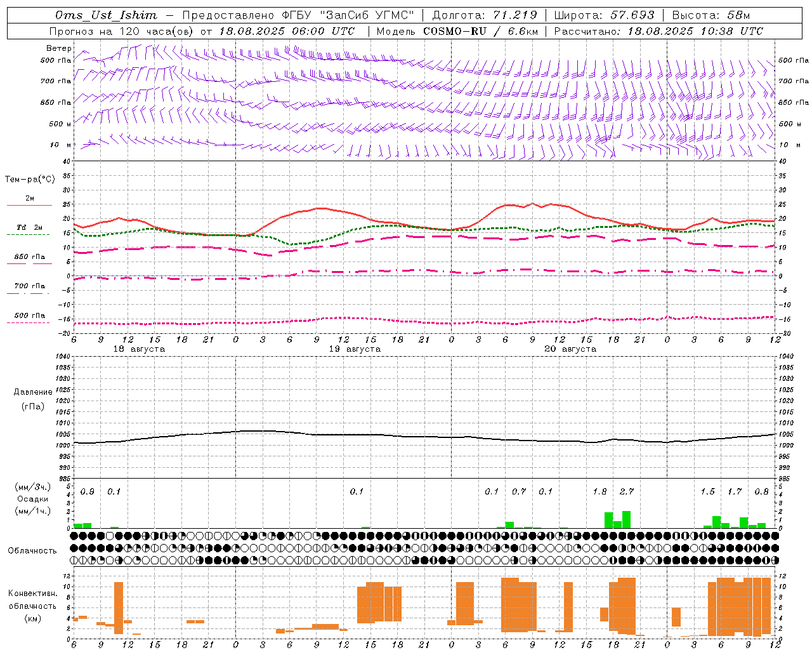Click the 1.5 precipitation value

pyautogui.click(x=707, y=492)
